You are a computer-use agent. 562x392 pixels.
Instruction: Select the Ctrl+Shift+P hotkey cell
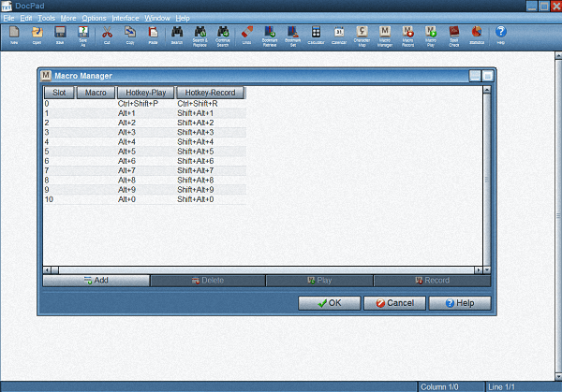click(138, 104)
